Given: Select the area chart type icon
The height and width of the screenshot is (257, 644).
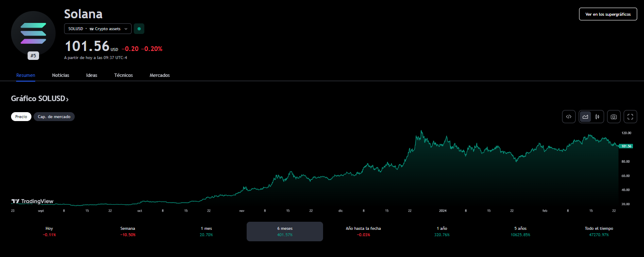Looking at the screenshot, I should click(x=585, y=116).
